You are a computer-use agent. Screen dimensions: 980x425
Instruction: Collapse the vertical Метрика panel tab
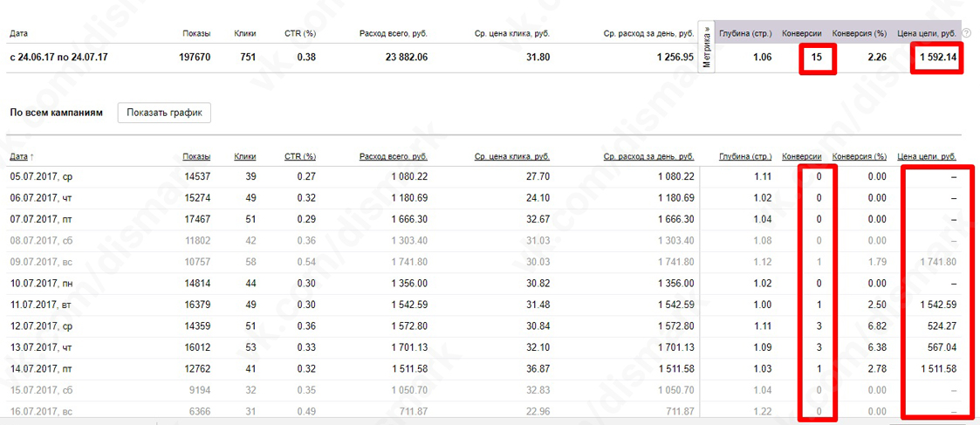tap(707, 46)
